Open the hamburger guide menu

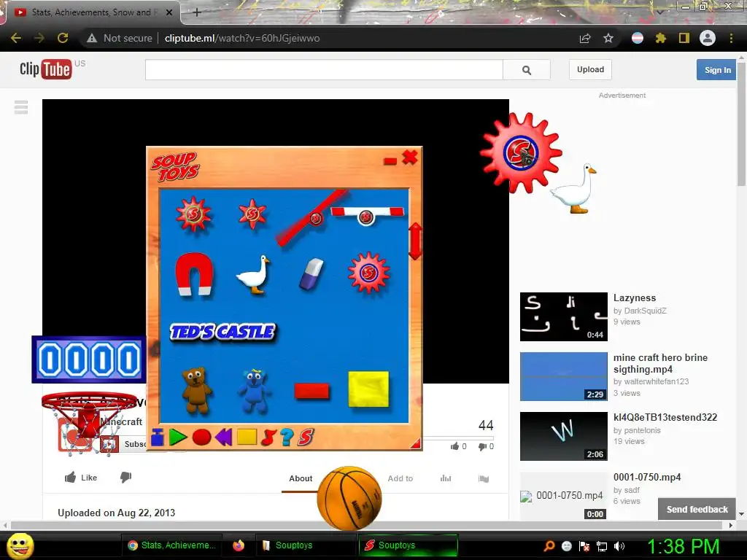click(x=21, y=107)
